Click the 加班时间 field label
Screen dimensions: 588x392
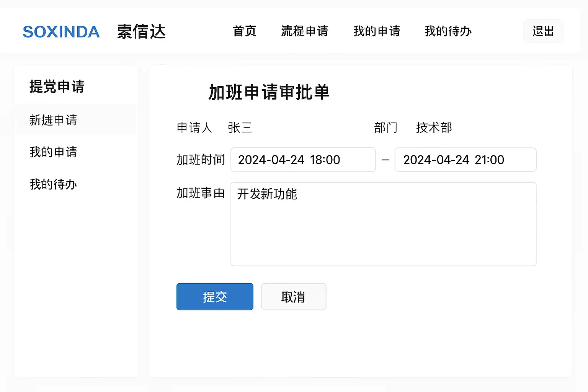pyautogui.click(x=201, y=160)
